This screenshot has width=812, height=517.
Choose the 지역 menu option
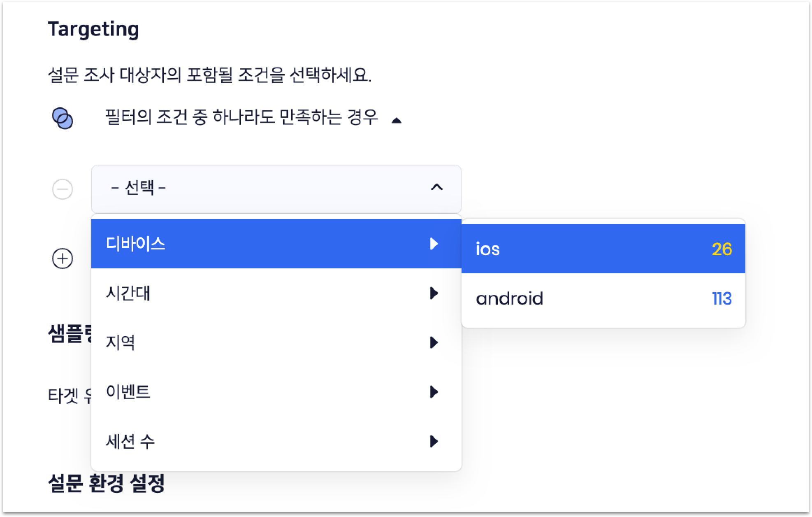(x=121, y=342)
